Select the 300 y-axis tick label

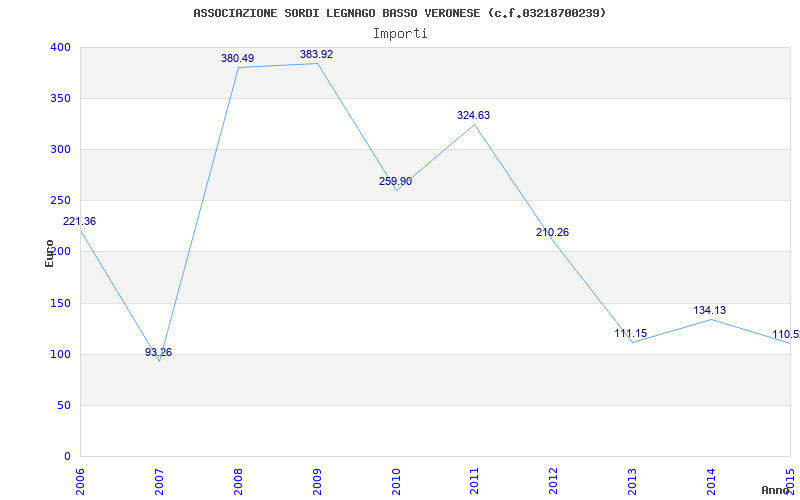tap(60, 149)
